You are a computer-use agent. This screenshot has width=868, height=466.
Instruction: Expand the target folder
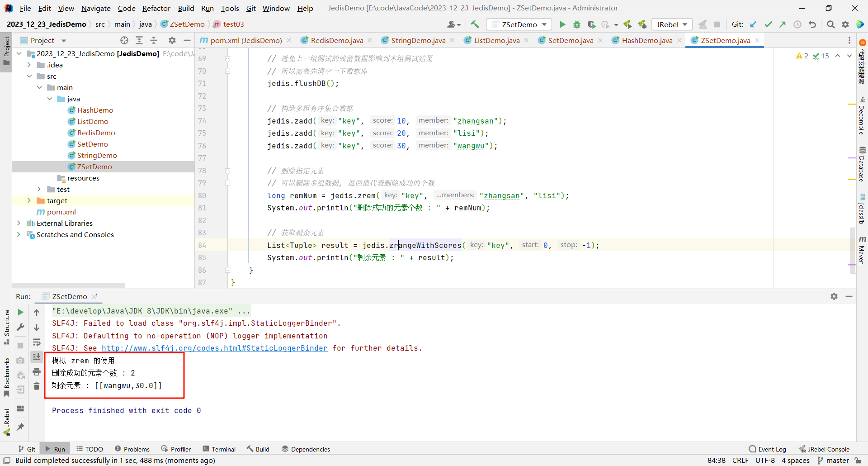[29, 200]
